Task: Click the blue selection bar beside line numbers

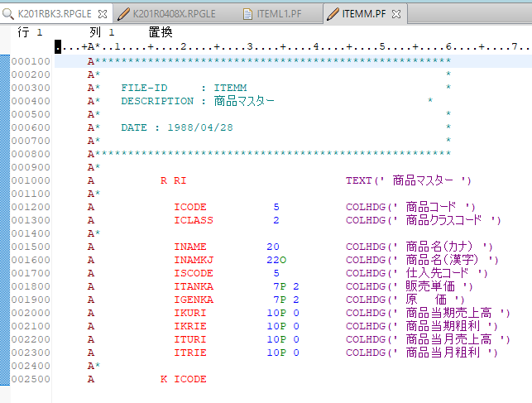Action: pos(5,220)
